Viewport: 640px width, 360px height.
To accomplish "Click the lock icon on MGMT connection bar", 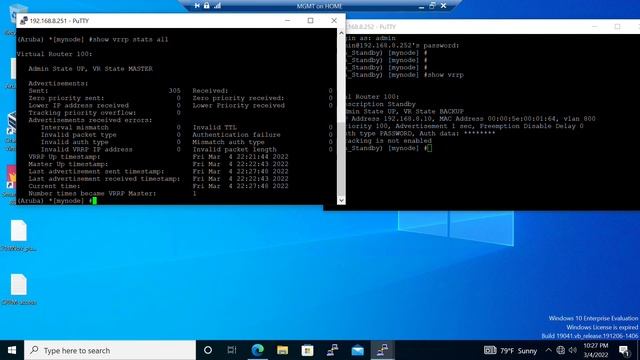I will coord(207,6).
